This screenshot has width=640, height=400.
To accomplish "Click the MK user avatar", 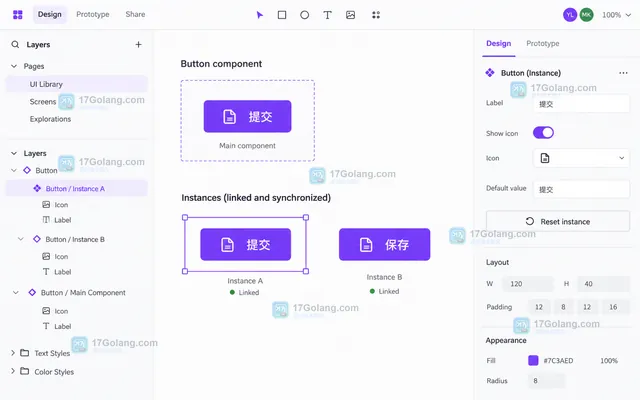I will (x=586, y=15).
